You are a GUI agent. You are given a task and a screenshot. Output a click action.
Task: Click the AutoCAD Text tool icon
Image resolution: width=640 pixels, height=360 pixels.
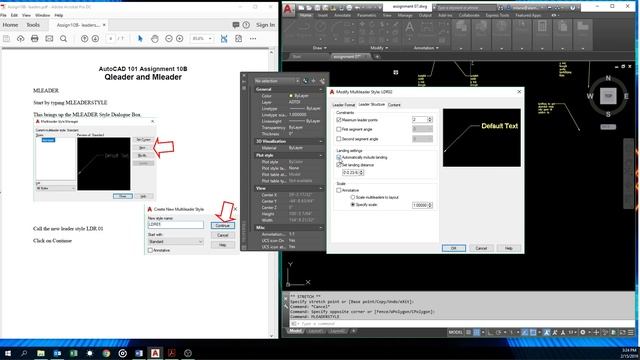409,28
